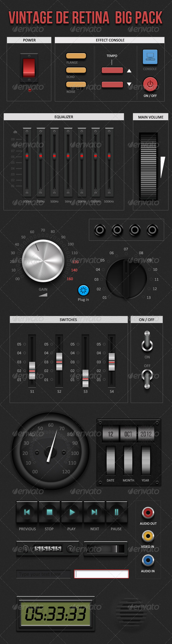Click the blue Console computer icon

pos(150,57)
